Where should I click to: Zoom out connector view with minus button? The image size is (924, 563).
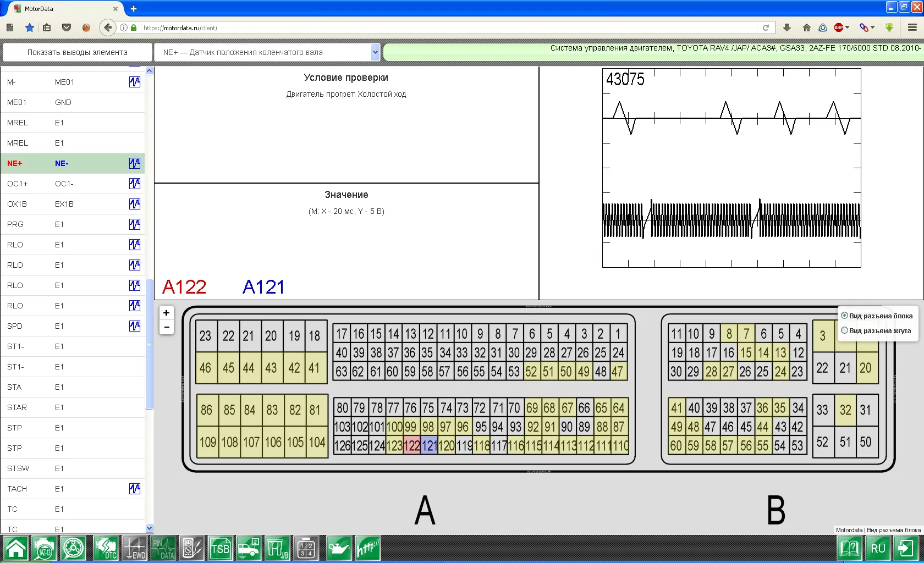[166, 327]
